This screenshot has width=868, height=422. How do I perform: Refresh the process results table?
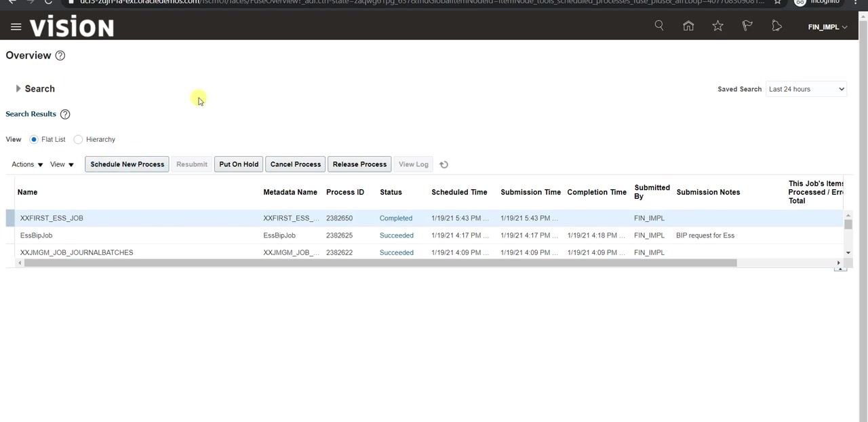pos(443,164)
